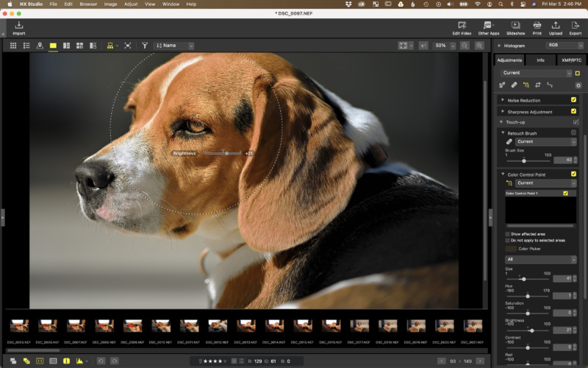Select the Retouch Brush tool icon in adjustments toolbar
Viewport: 588px width, 368px height.
pos(514,85)
